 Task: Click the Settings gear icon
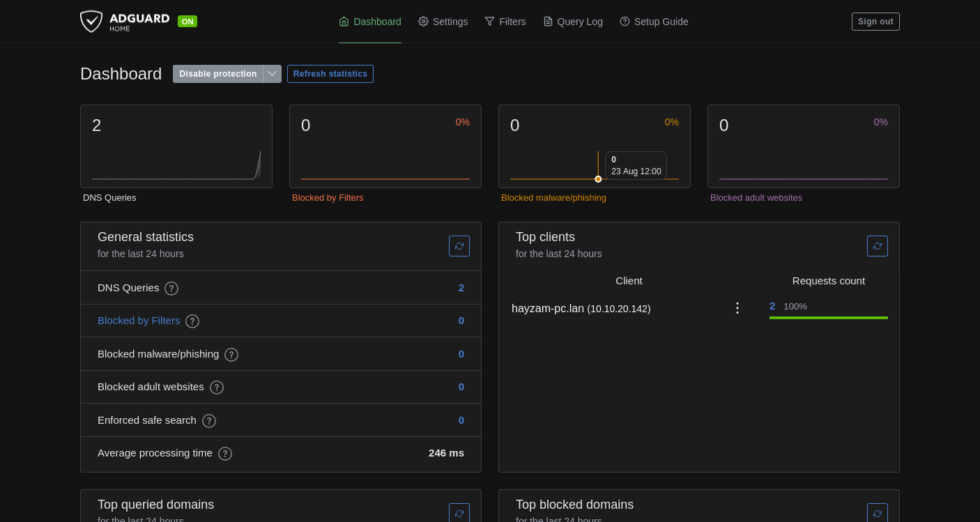(423, 22)
